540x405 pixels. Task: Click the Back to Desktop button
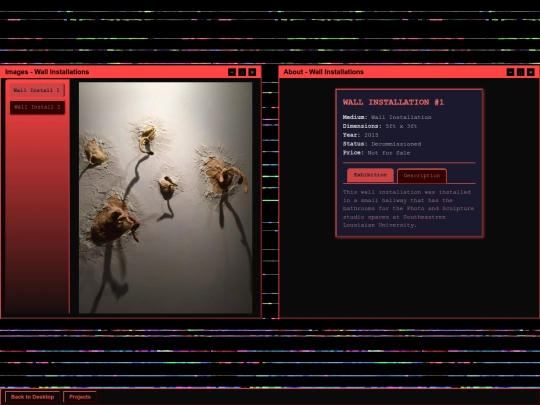[x=32, y=397]
